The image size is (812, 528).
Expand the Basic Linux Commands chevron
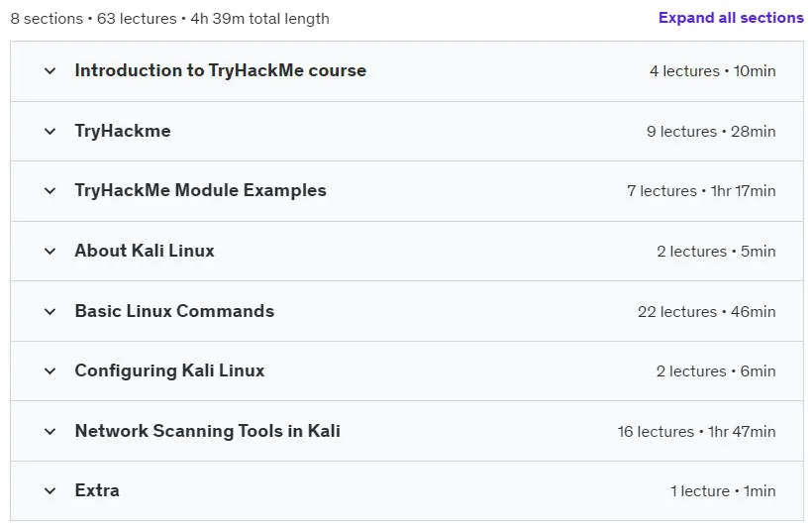pos(50,312)
